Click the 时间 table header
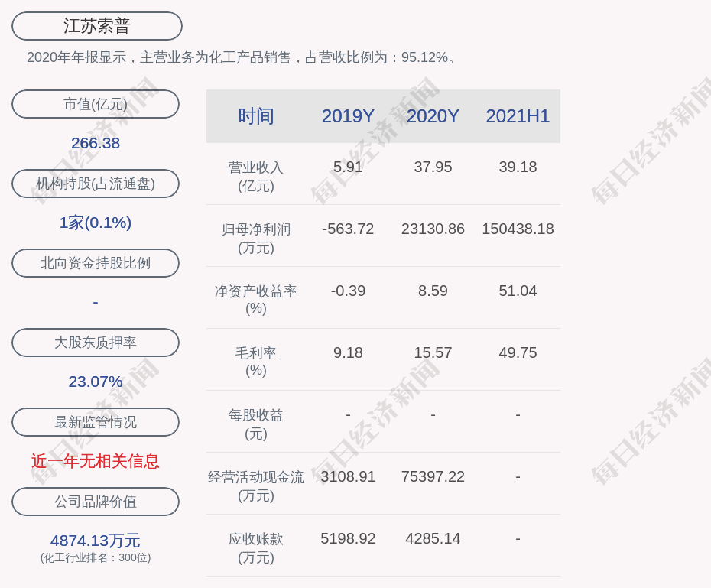This screenshot has height=588, width=711. pos(256,116)
